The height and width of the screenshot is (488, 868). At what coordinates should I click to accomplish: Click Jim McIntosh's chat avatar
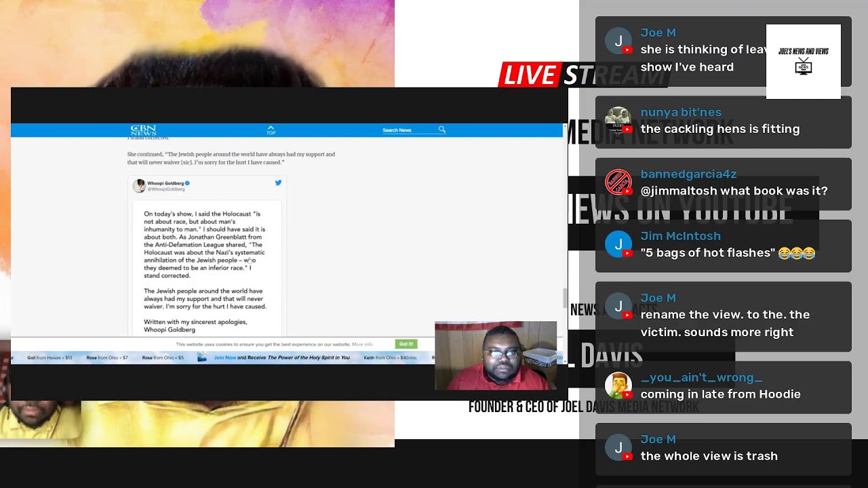pyautogui.click(x=618, y=245)
